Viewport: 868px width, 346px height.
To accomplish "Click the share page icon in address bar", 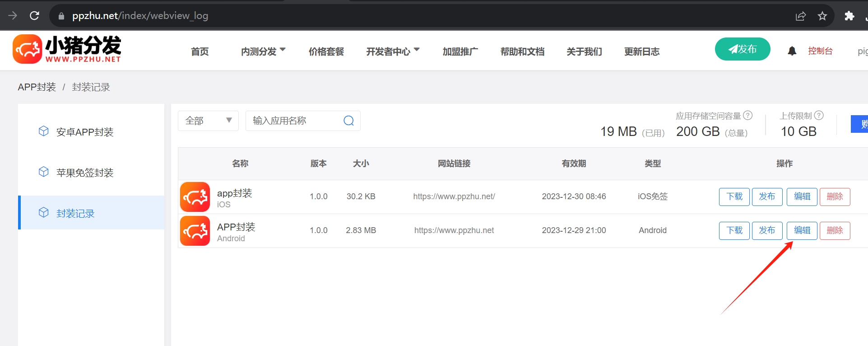I will 801,16.
